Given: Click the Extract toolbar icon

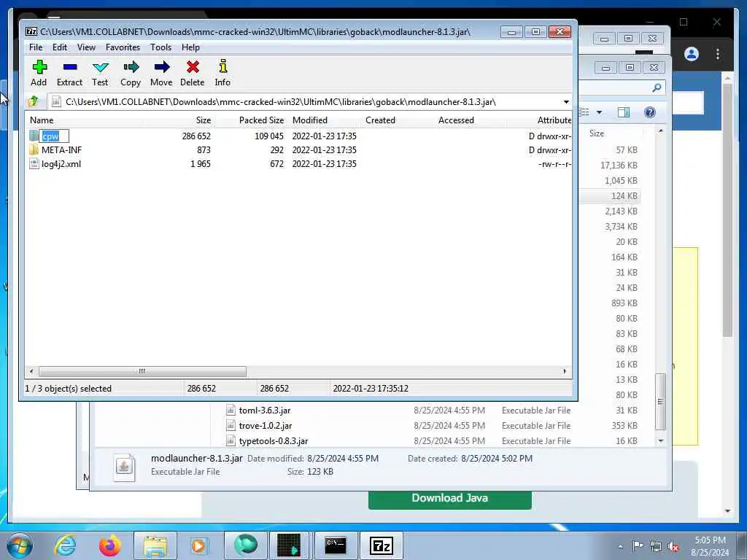Looking at the screenshot, I should 69,73.
